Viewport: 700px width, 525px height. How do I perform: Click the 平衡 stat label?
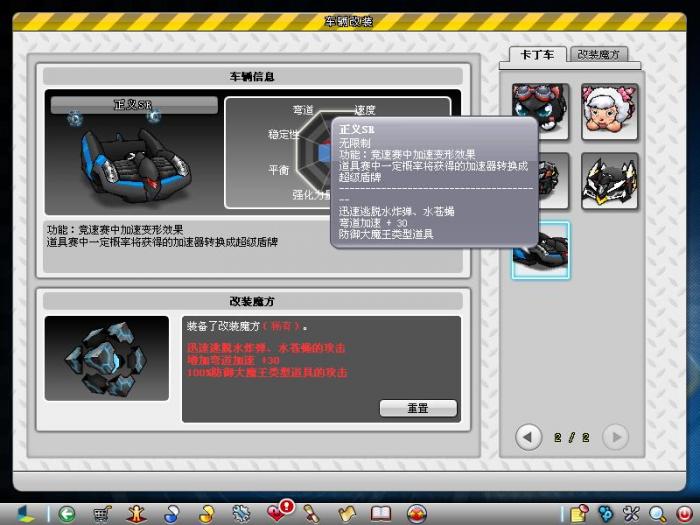(x=279, y=170)
